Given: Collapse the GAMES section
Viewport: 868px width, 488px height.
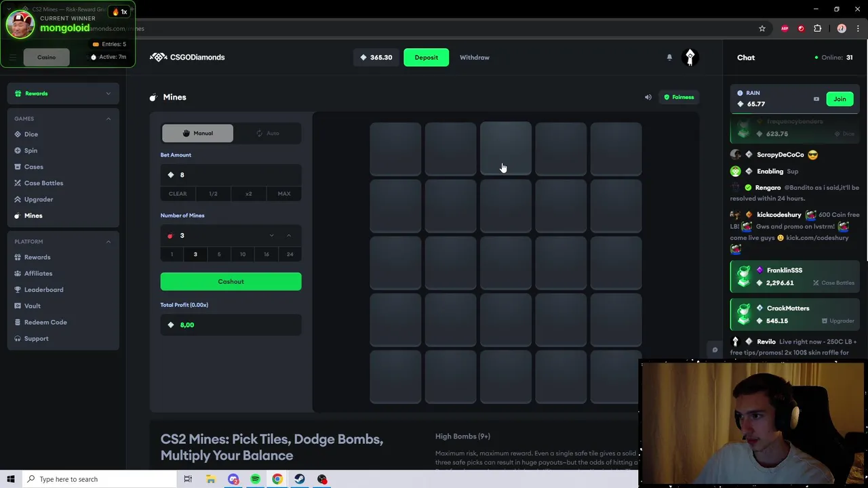Looking at the screenshot, I should pyautogui.click(x=108, y=119).
